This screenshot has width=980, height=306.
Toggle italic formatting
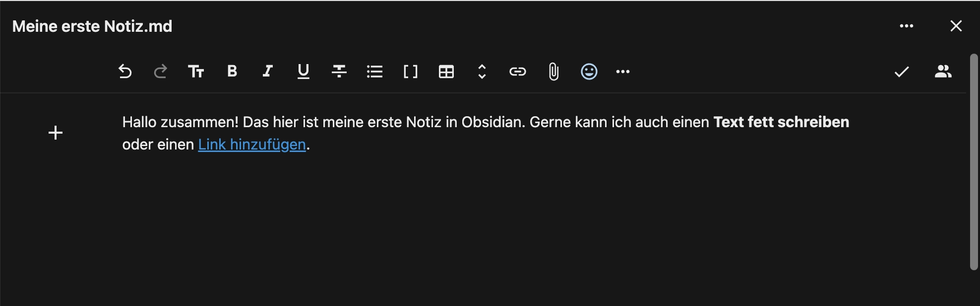click(x=268, y=72)
